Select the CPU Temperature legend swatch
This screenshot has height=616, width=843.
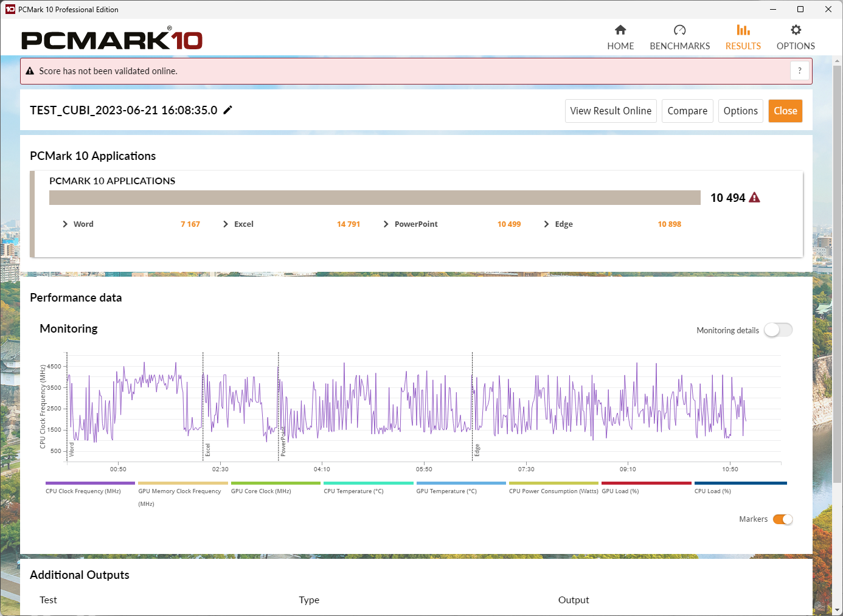[x=369, y=483]
